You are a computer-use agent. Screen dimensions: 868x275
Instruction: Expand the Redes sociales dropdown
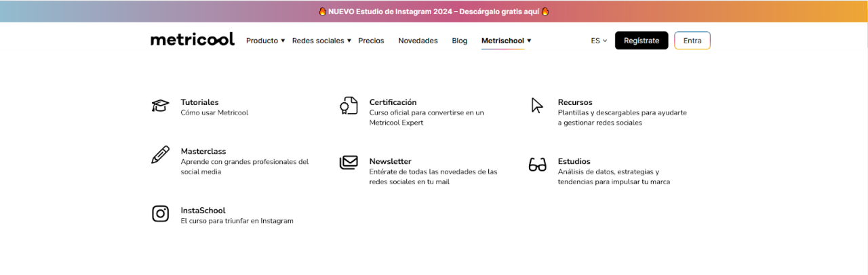[x=321, y=41]
